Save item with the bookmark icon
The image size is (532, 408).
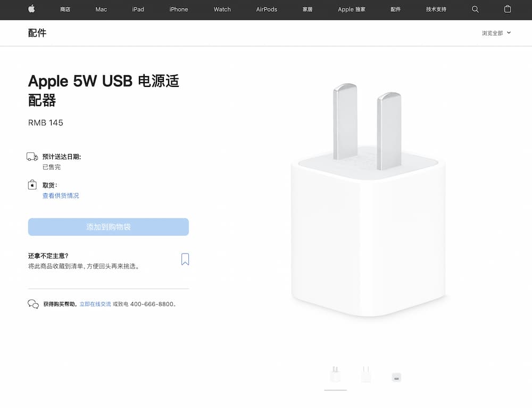pos(185,259)
